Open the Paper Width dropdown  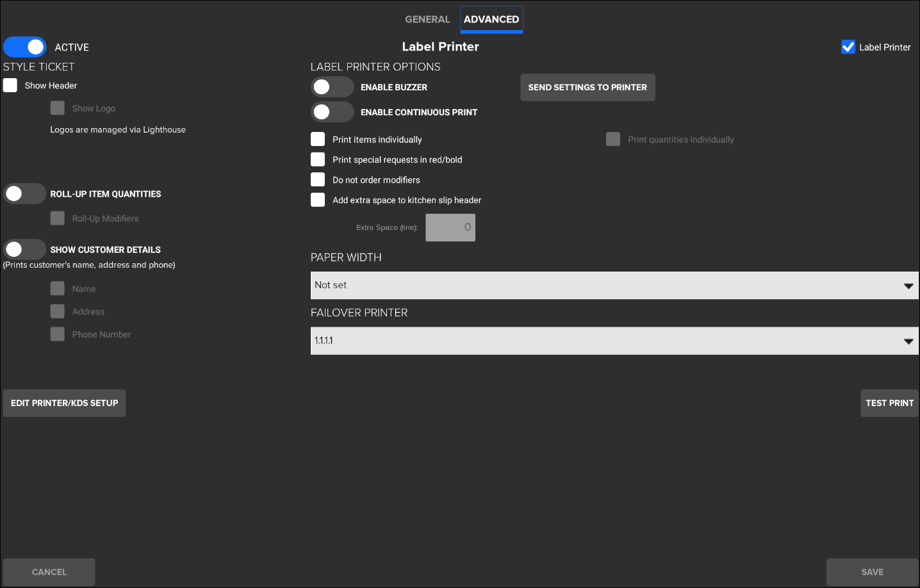pyautogui.click(x=614, y=285)
